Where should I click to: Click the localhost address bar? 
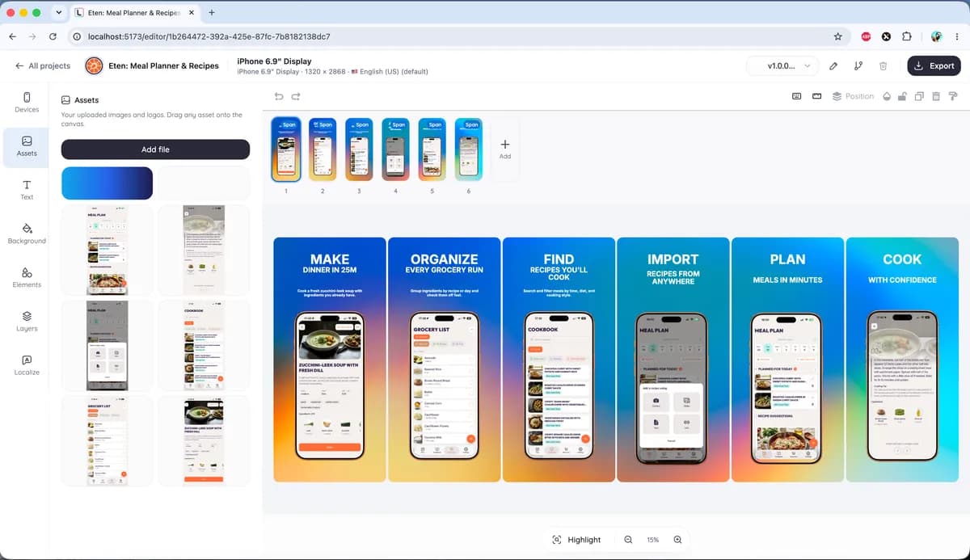(x=458, y=36)
